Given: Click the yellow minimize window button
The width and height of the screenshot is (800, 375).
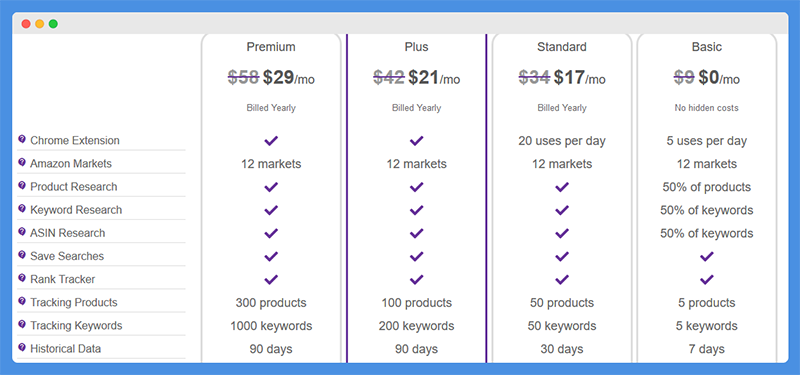Looking at the screenshot, I should 39,23.
